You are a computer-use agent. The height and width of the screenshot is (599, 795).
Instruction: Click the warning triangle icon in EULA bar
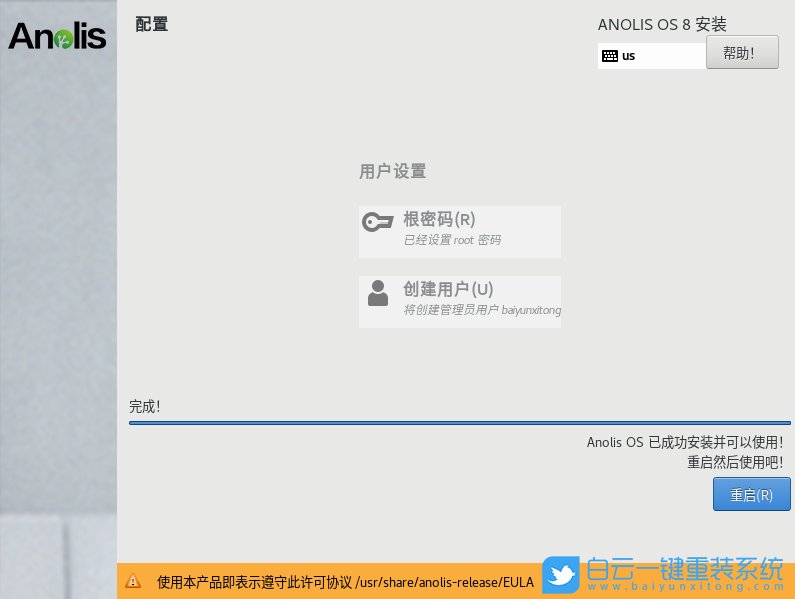point(133,581)
